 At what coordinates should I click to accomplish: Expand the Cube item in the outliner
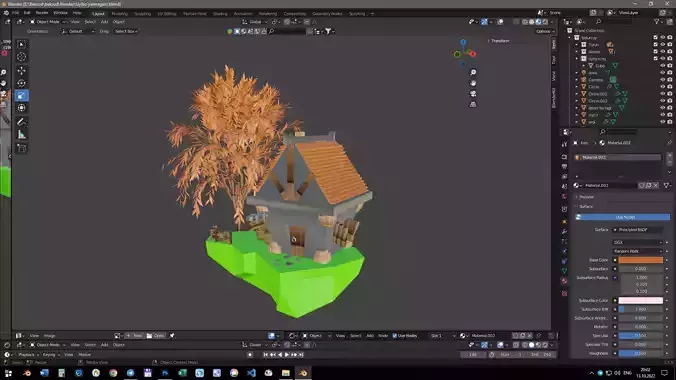coord(584,66)
